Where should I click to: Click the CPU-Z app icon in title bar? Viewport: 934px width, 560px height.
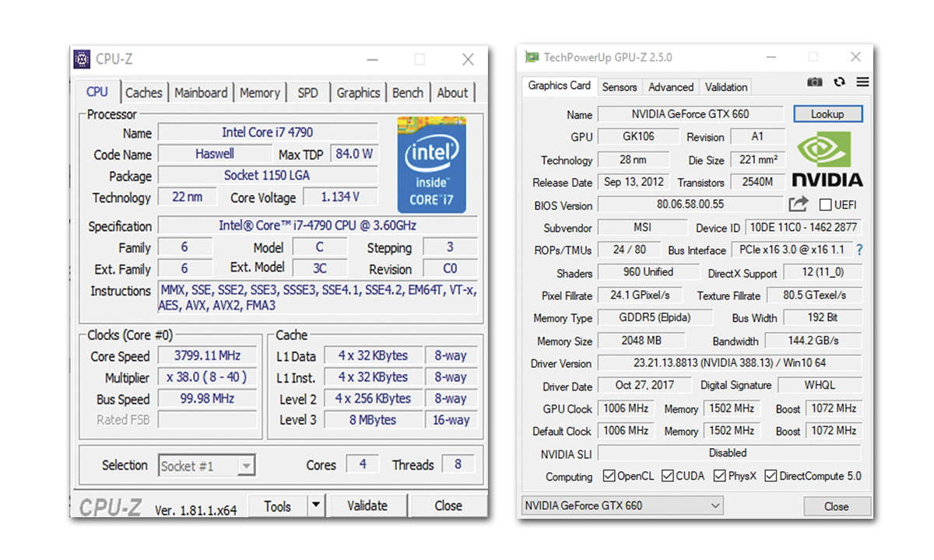click(83, 59)
